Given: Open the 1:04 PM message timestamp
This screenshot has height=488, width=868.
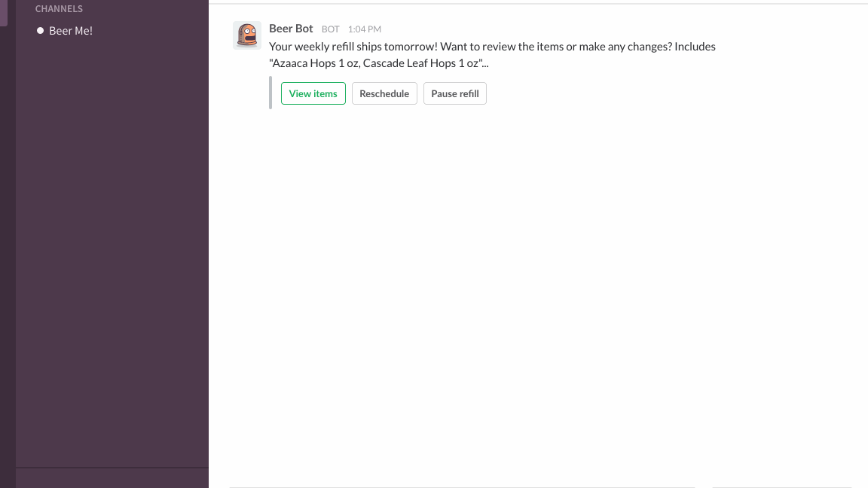Looking at the screenshot, I should [364, 29].
